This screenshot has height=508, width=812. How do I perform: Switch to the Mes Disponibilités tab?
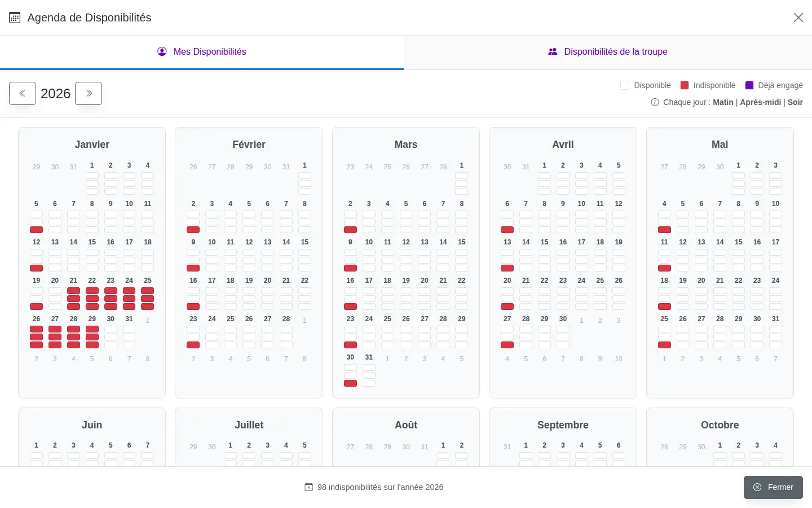202,52
